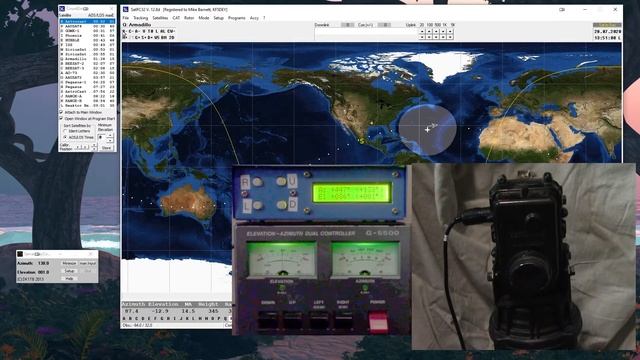Open the Setup menu in main window
The image size is (640, 360).
coord(218,18)
